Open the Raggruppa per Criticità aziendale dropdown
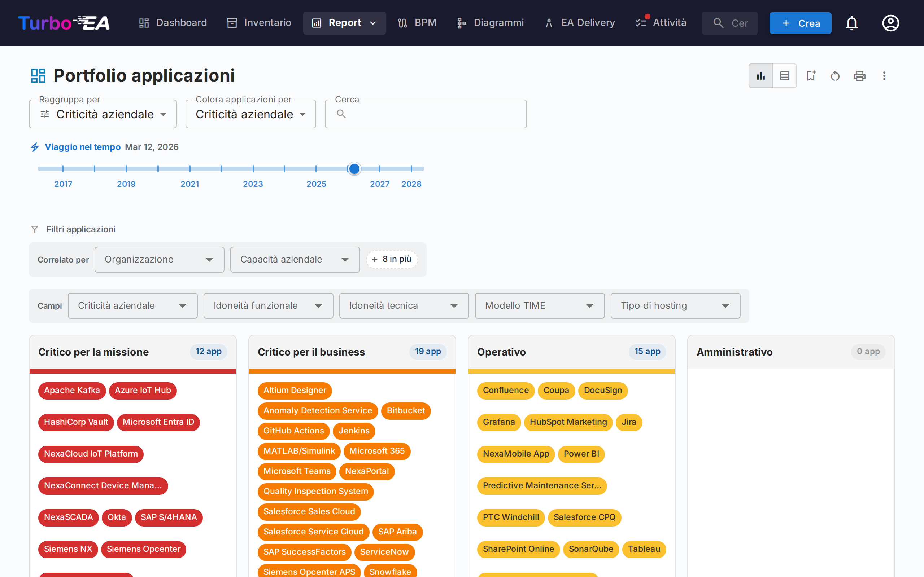The image size is (924, 577). (103, 114)
